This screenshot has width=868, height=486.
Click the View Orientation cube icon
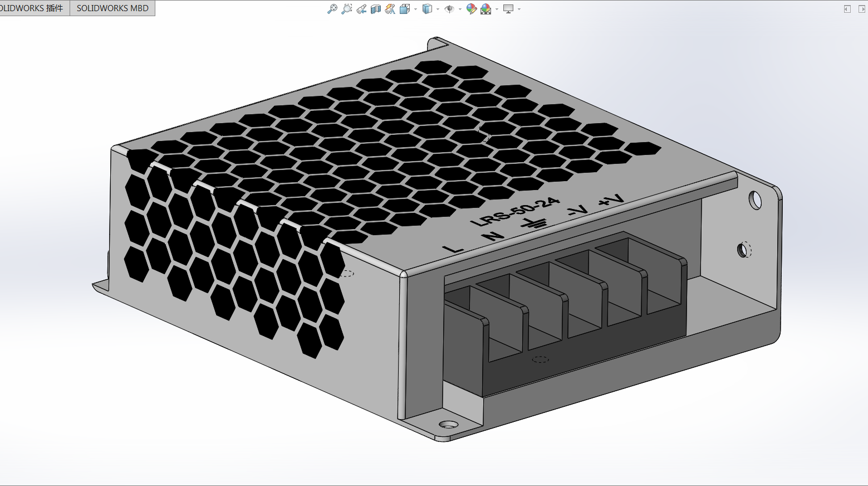[405, 9]
